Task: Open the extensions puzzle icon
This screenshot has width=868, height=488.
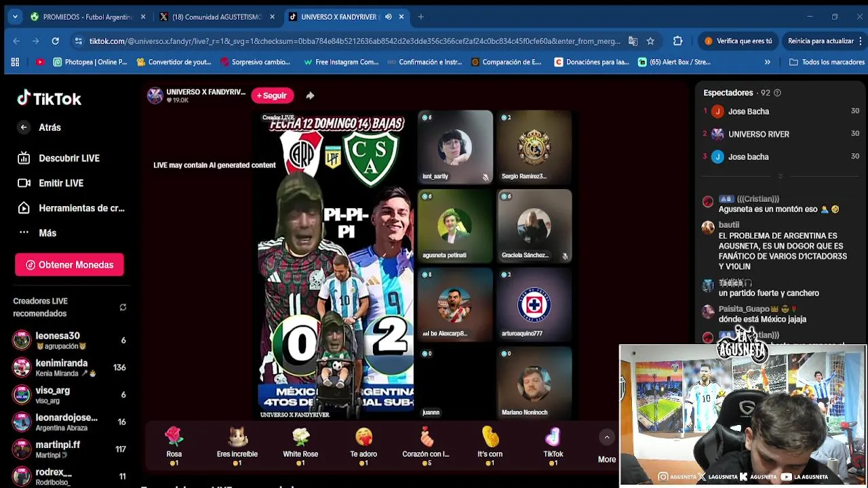Action: (x=677, y=41)
